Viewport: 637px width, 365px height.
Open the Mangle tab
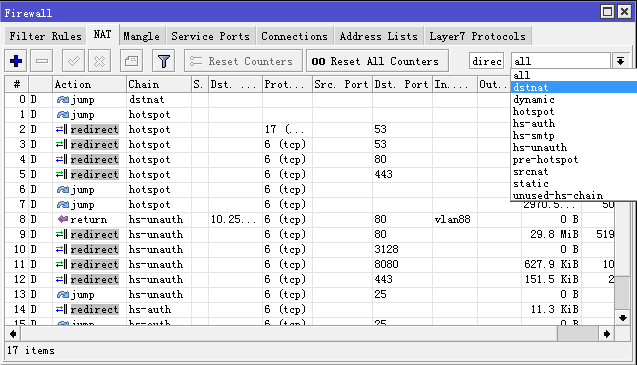point(141,36)
